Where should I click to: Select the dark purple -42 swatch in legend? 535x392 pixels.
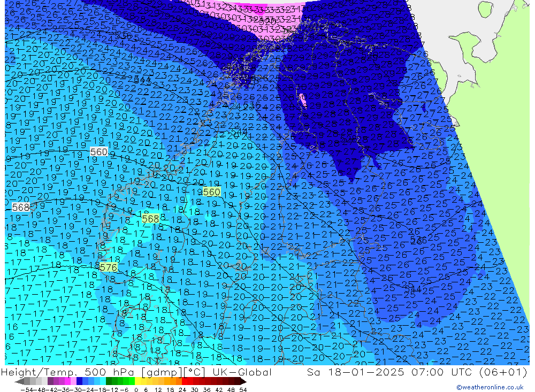click(50, 381)
